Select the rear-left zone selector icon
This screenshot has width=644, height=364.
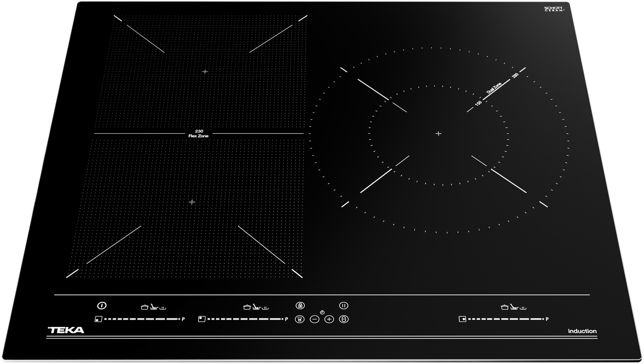click(x=201, y=319)
